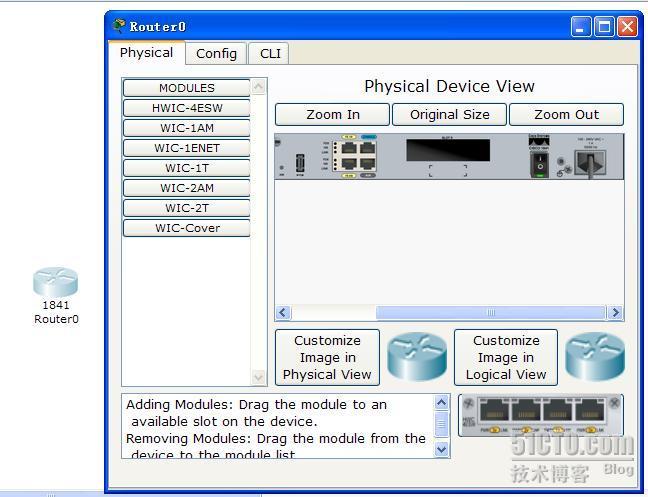Click Customize Image in Physical View
Image resolution: width=648 pixels, height=497 pixels.
click(x=327, y=357)
